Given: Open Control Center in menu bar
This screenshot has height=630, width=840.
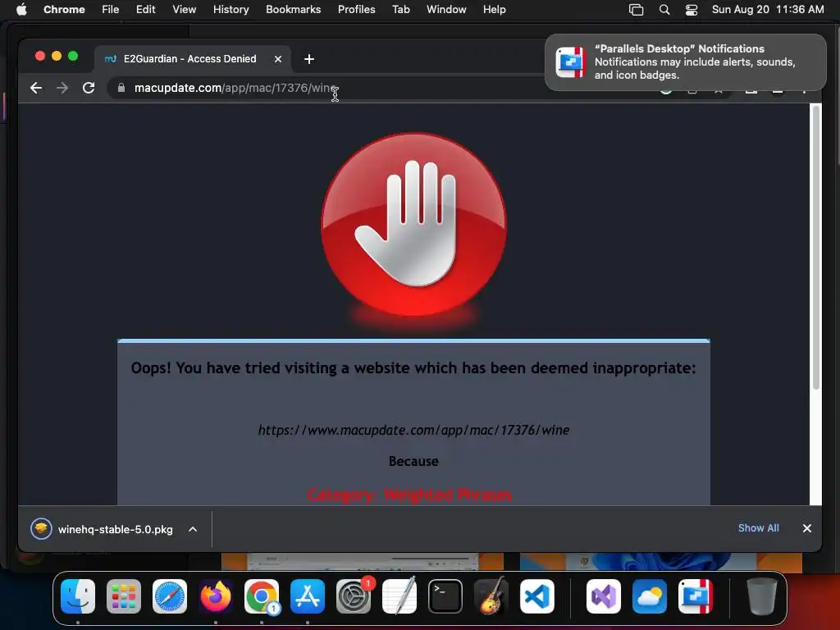Looking at the screenshot, I should coord(692,10).
